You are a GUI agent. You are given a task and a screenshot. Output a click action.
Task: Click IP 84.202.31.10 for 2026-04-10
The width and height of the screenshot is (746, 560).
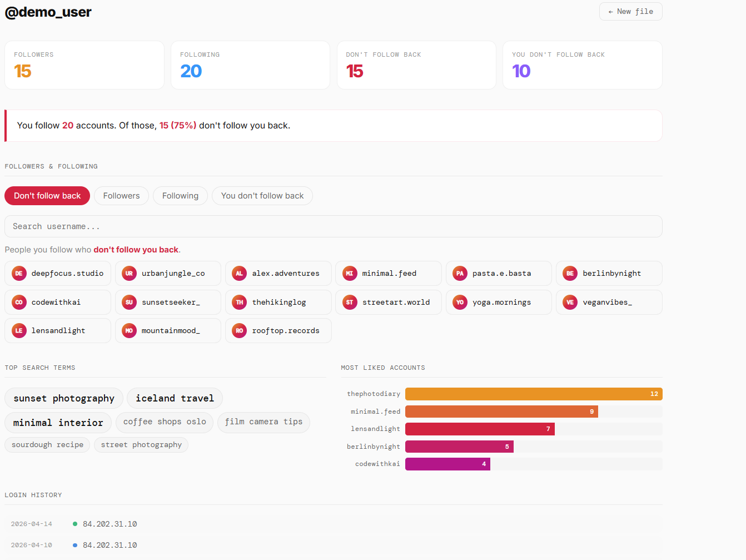[110, 545]
